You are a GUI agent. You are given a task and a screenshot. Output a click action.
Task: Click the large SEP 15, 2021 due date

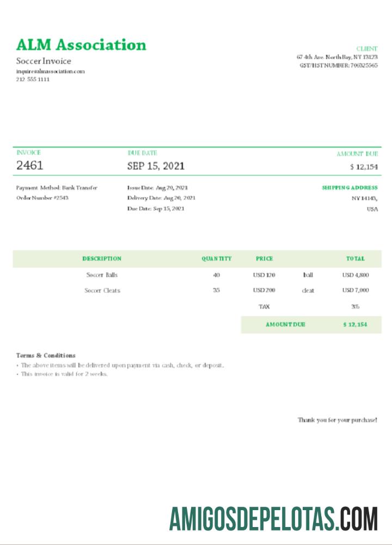(156, 166)
